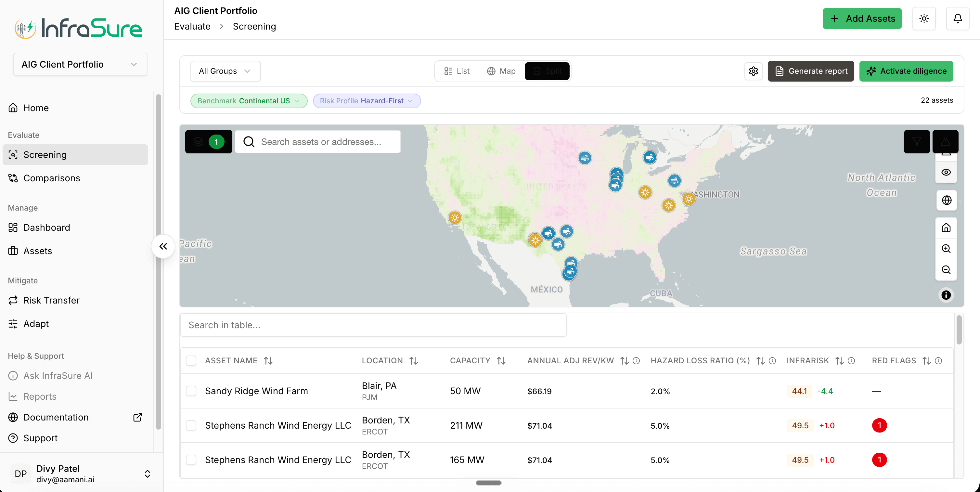
Task: Open Risk Transfer in sidebar
Action: click(x=75, y=300)
